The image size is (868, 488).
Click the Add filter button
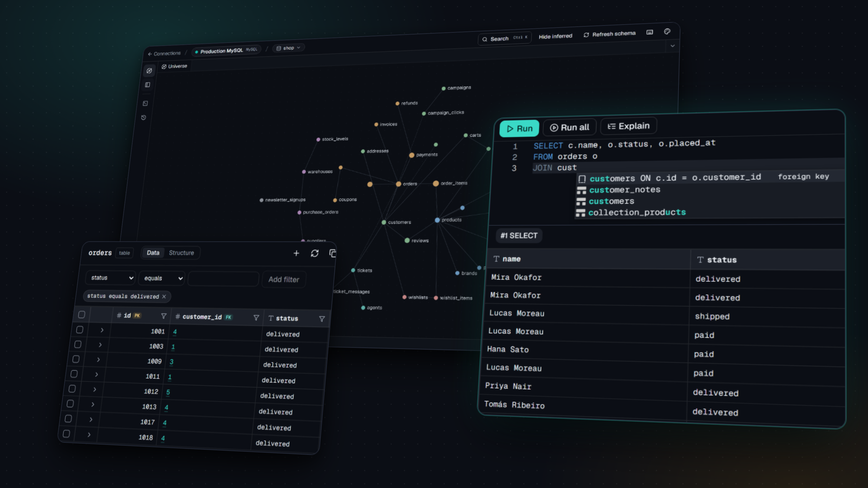pos(284,280)
